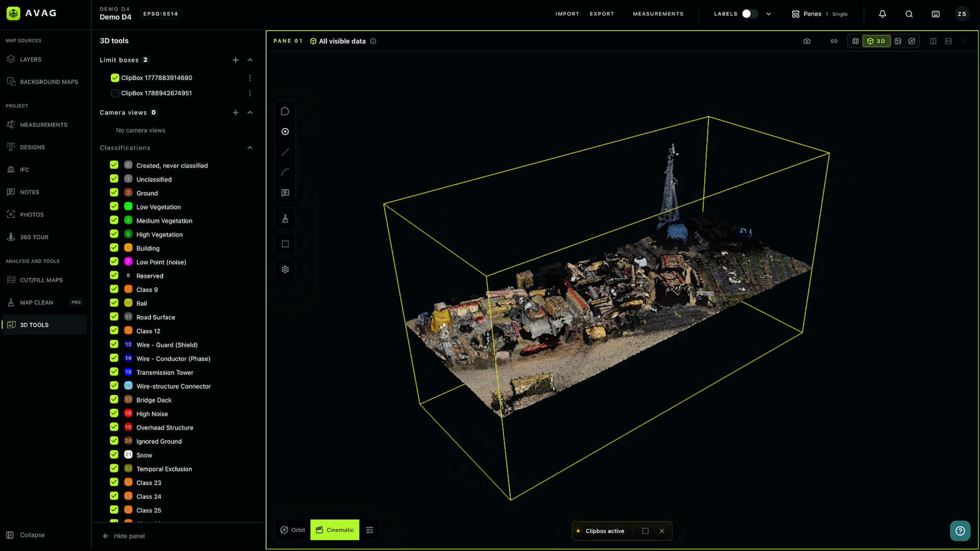Collapse the Limit boxes section

[250, 60]
